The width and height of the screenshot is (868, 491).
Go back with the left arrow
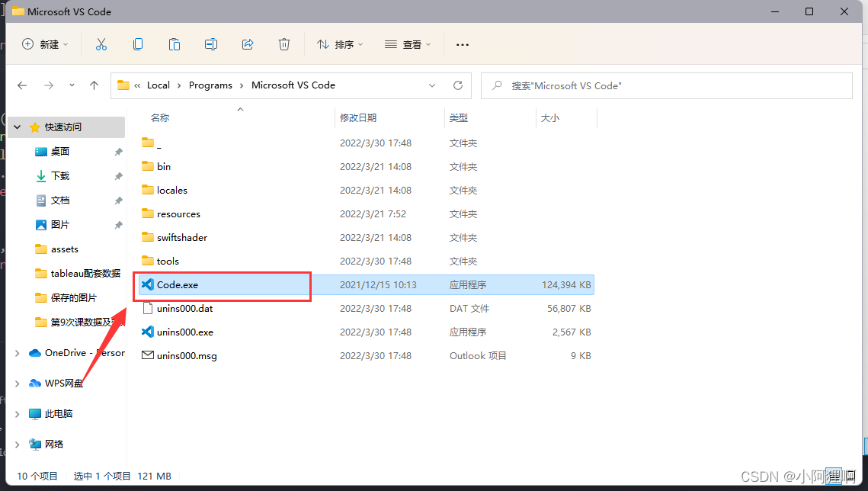pos(22,85)
